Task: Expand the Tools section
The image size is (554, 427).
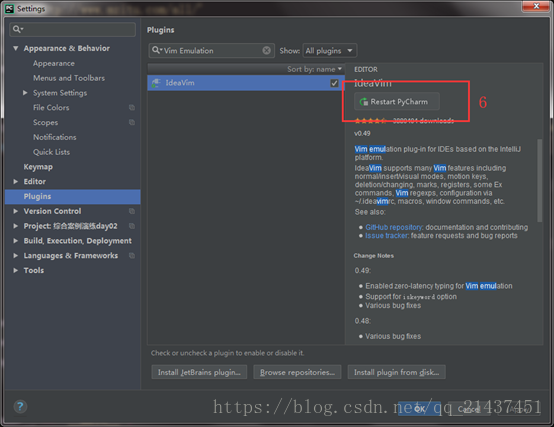Action: (16, 270)
